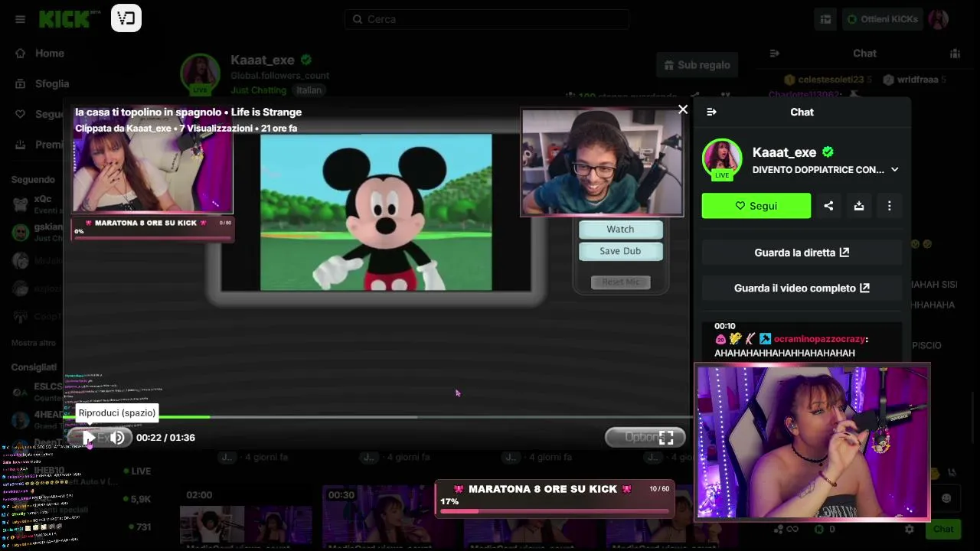Viewport: 980px width, 551px height.
Task: Click Sub regalo gift button
Action: click(x=697, y=65)
